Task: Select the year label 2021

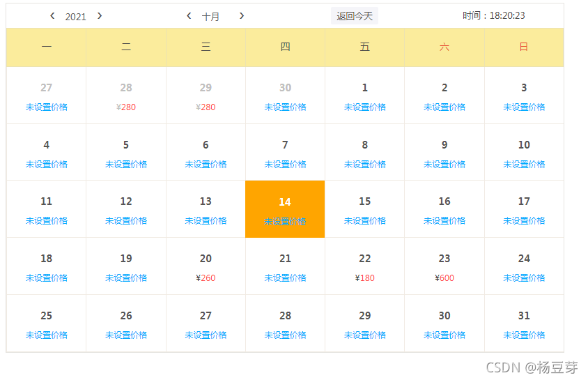Action: point(75,17)
